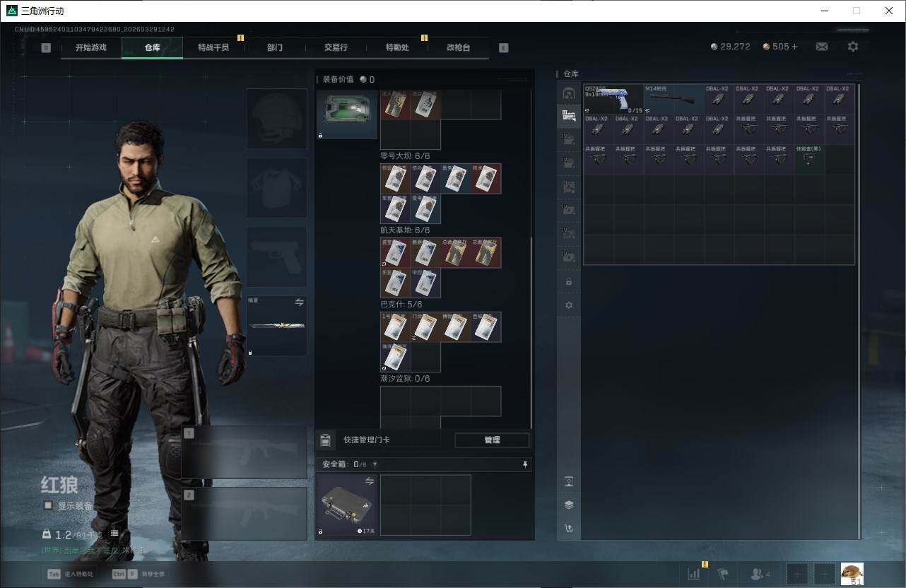Open the friends list icon showing 4
Viewport: 906px width, 588px height.
(x=760, y=574)
